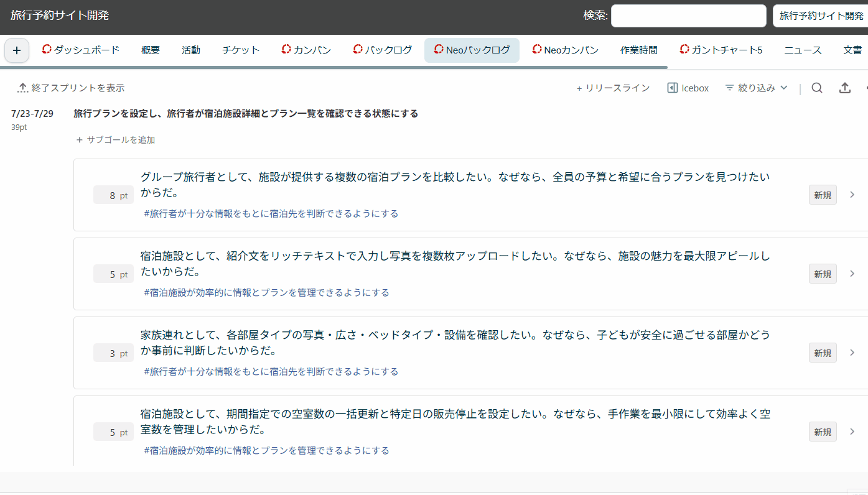Screen dimensions: 868x495
Task: Click the 検索 input field
Action: (x=689, y=16)
